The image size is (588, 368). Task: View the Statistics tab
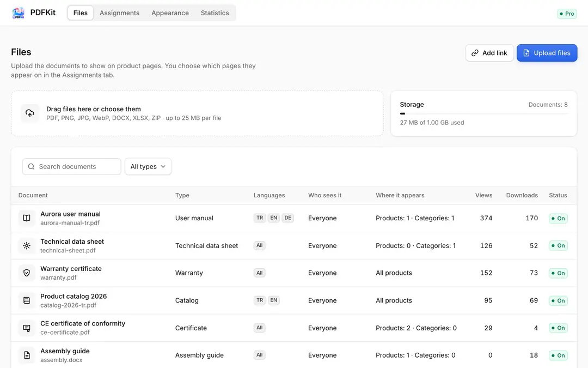click(215, 13)
